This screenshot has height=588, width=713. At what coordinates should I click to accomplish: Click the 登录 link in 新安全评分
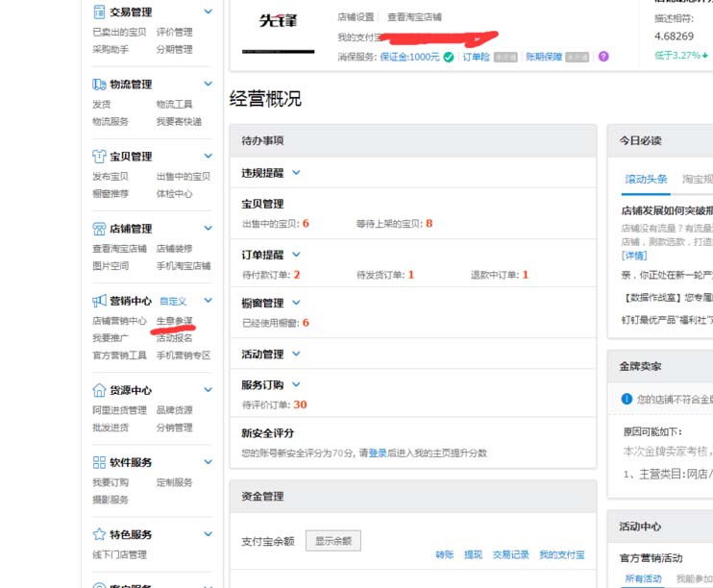[x=378, y=453]
